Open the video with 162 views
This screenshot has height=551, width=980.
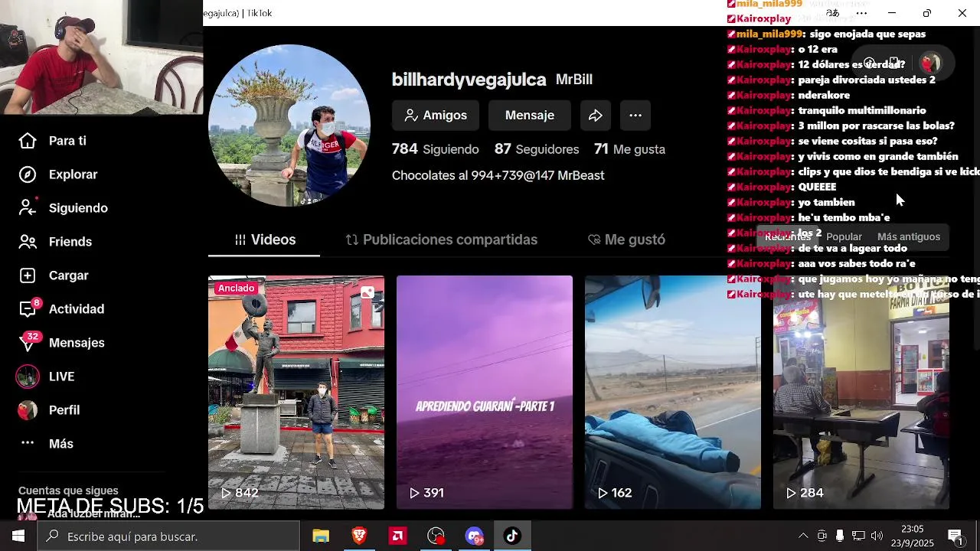673,392
